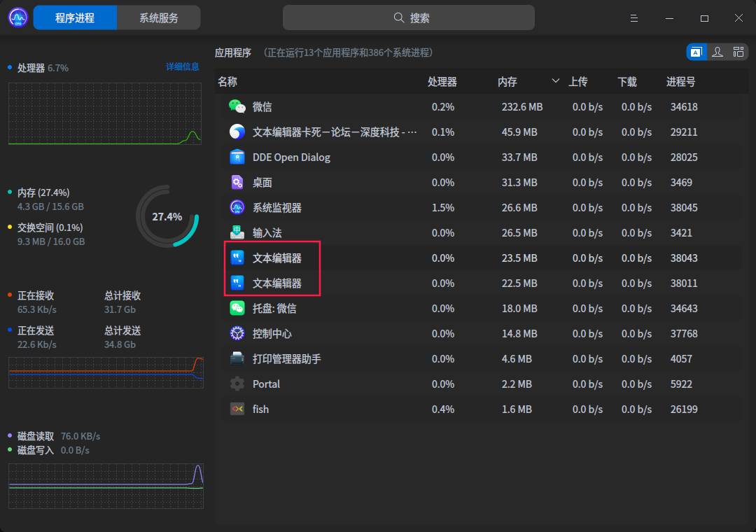756x532 pixels.
Task: Click the 输入法 process icon
Action: point(237,232)
